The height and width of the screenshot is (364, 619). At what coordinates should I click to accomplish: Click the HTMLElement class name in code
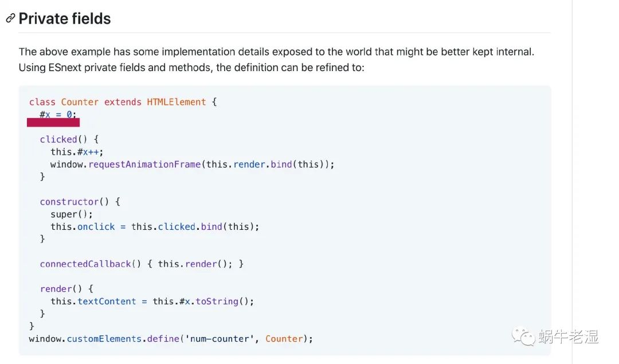click(176, 102)
